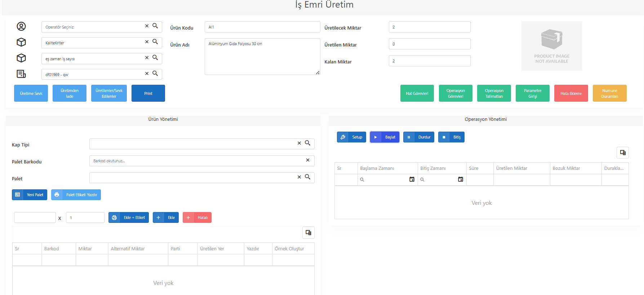Viewport: 644px width, 295px height.
Task: Open column chooser for product grid
Action: coord(308,233)
